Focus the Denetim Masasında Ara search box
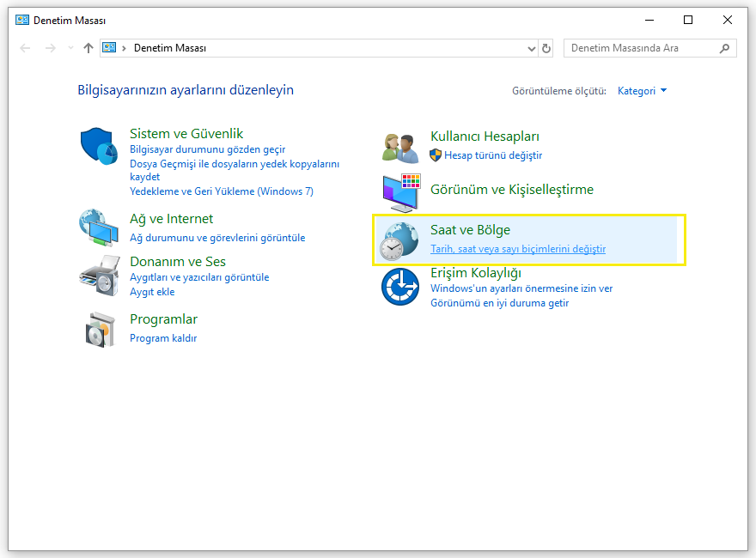This screenshot has height=558, width=756. (x=643, y=48)
